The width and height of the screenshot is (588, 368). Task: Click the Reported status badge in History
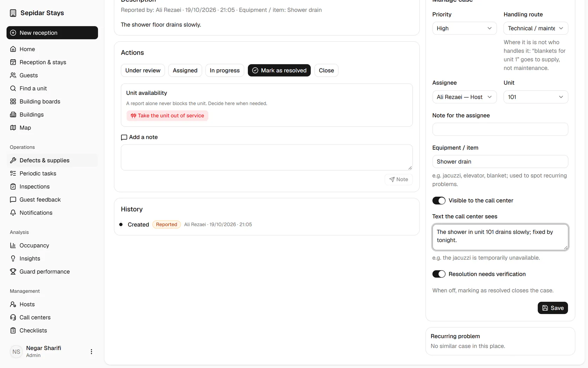[x=167, y=225]
